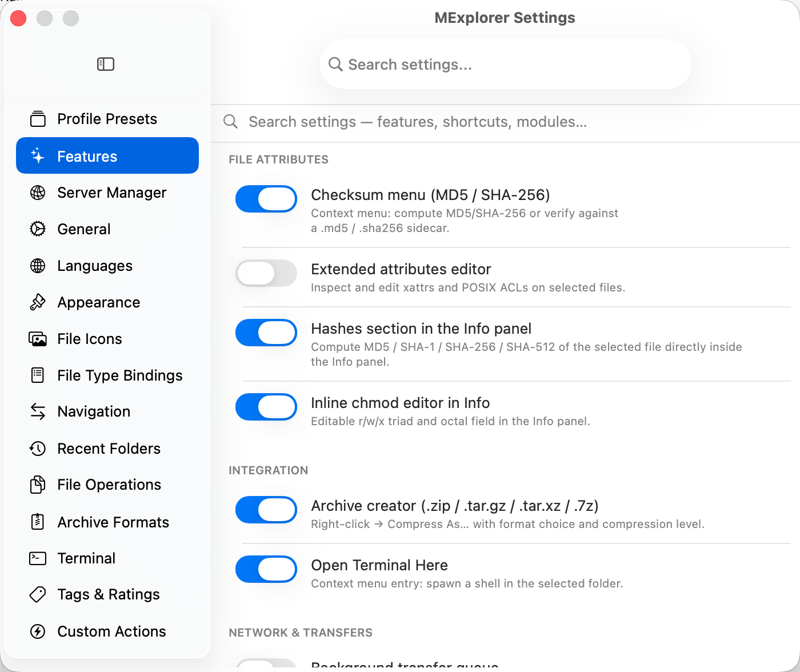Click the magnifier icon in features search bar

(x=231, y=122)
